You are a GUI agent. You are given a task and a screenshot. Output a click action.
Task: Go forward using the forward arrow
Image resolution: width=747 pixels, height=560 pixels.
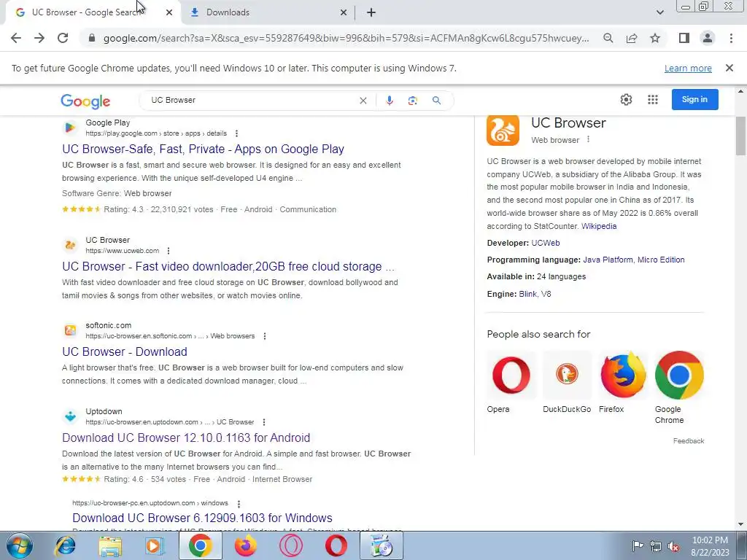click(x=39, y=38)
